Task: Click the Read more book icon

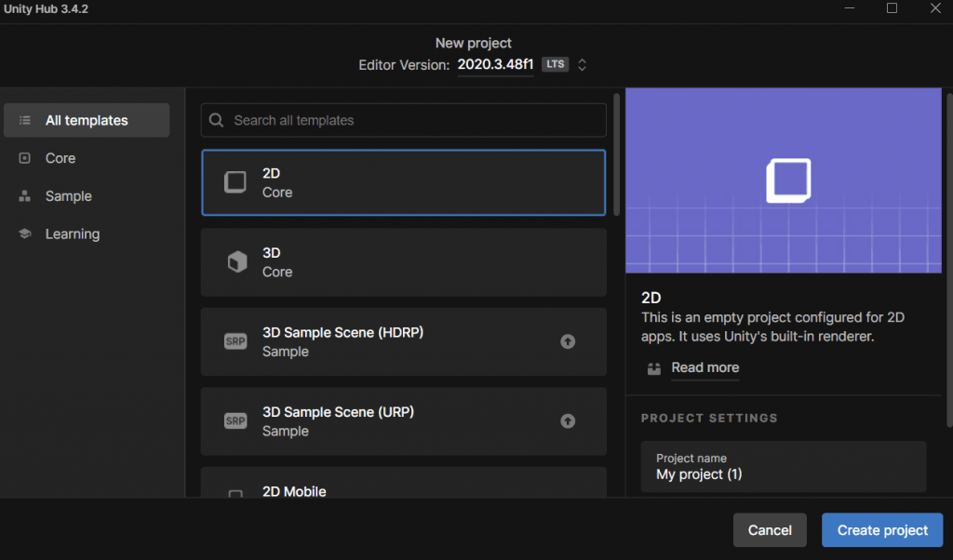Action: tap(654, 368)
